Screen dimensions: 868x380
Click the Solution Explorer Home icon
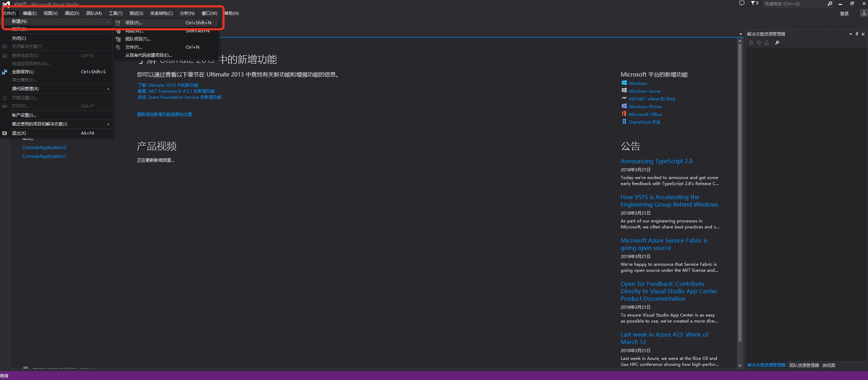(x=767, y=43)
